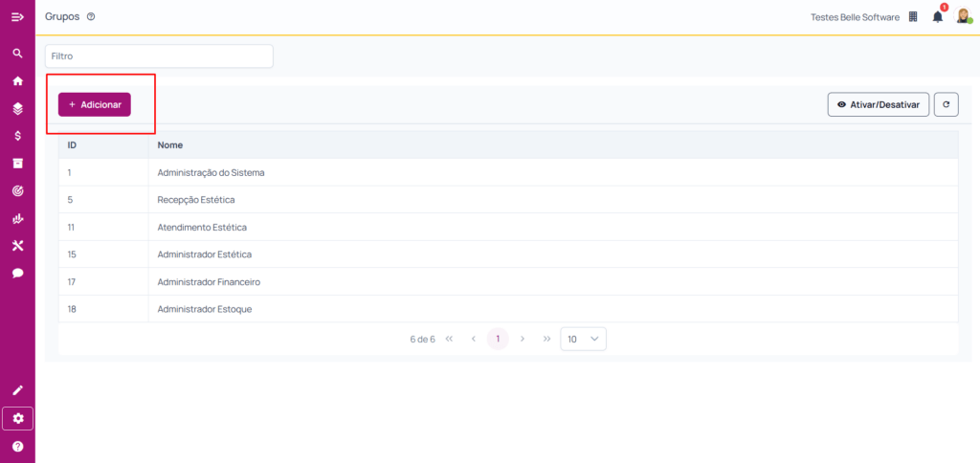Click the help icon beside Grupos title
The width and height of the screenshot is (980, 463).
[x=91, y=17]
